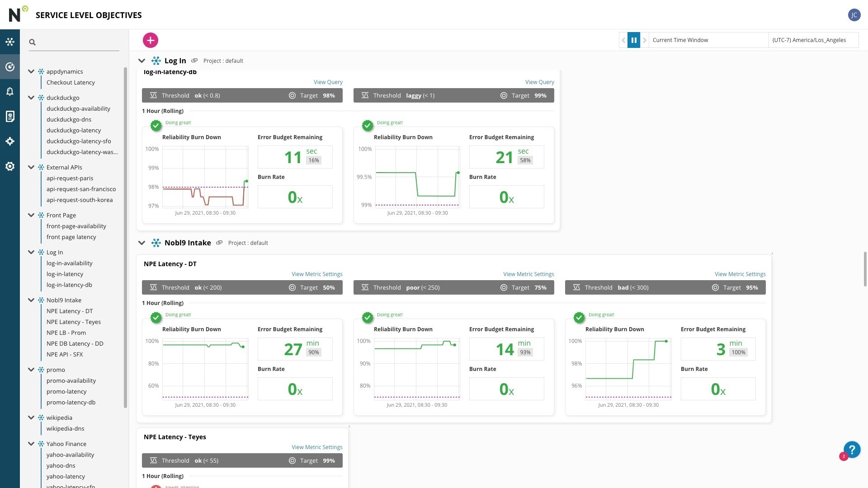Click the reports/list icon in left sidebar
Viewport: 868px width, 488px height.
10,116
